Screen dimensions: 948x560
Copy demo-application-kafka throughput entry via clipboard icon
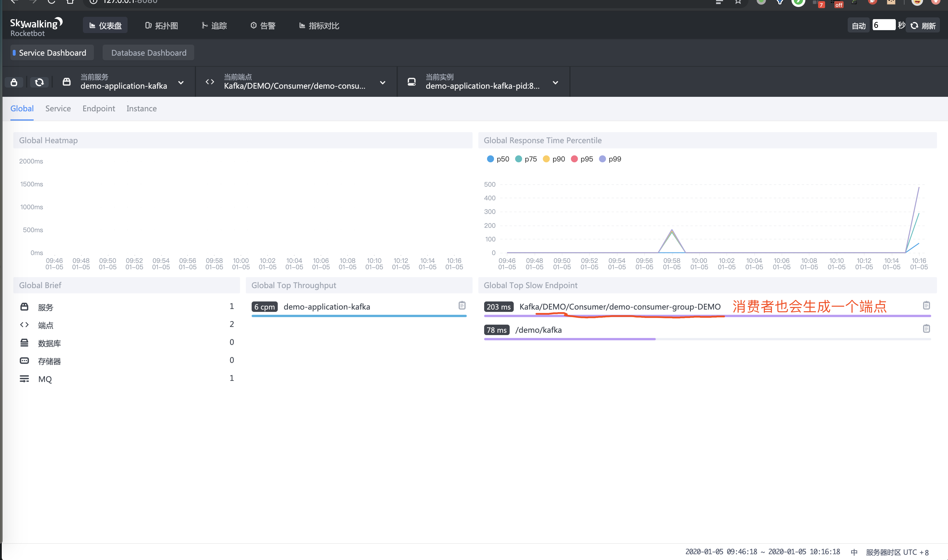click(x=462, y=306)
